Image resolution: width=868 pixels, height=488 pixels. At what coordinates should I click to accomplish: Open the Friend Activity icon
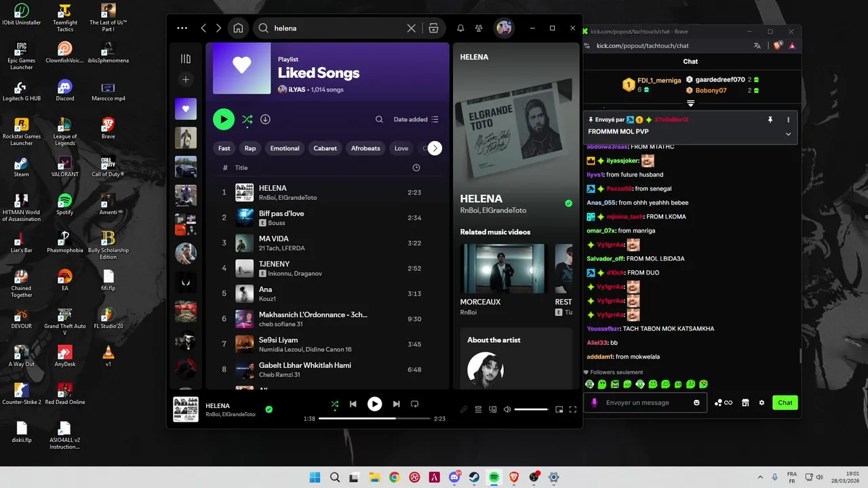click(479, 28)
